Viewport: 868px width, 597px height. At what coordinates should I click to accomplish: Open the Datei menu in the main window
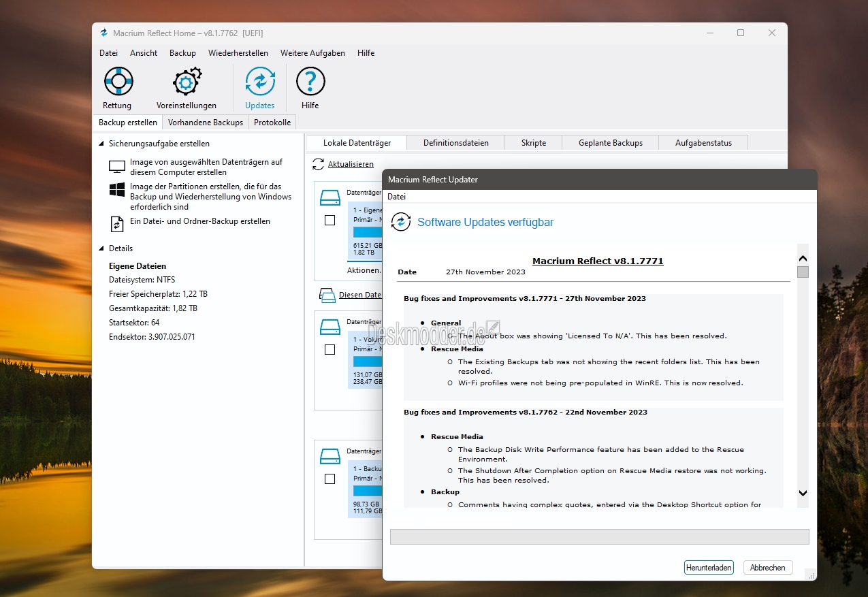tap(108, 53)
